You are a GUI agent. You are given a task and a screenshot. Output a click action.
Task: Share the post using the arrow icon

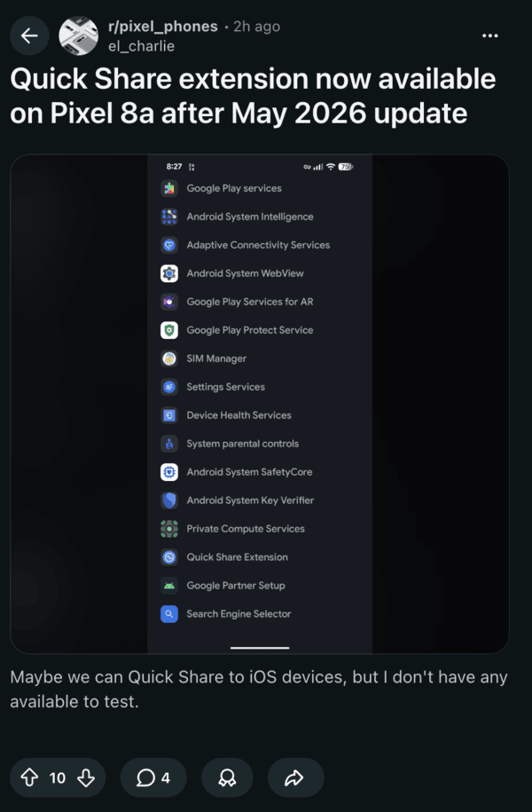pyautogui.click(x=295, y=777)
